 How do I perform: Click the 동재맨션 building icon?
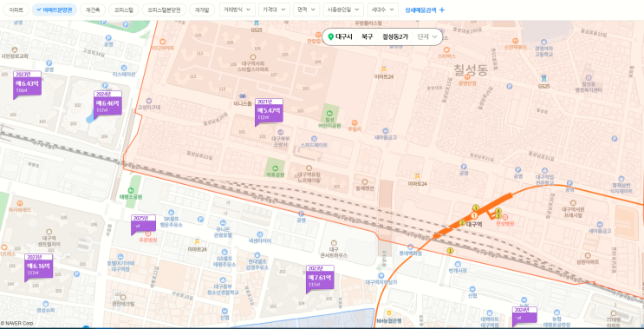365,181
